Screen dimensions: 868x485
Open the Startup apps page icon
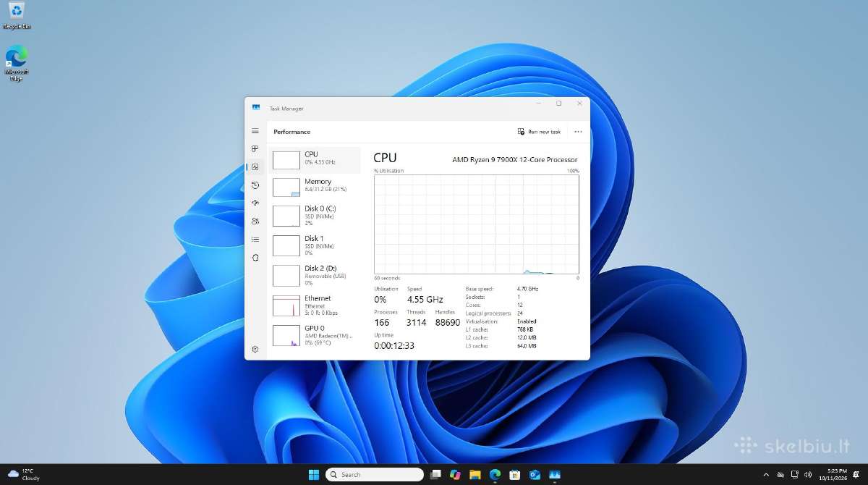click(x=255, y=203)
